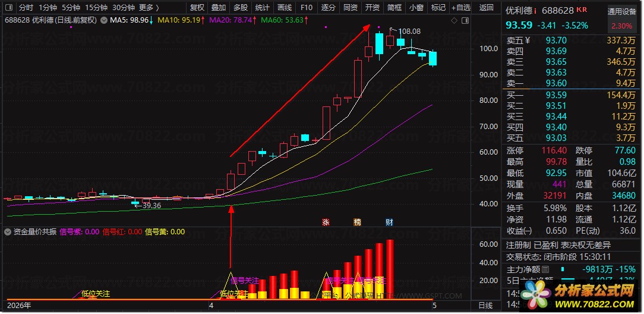Screen dimensions: 644x314
Task: Click the 日线 period label on the timeline
Action: pos(485,305)
